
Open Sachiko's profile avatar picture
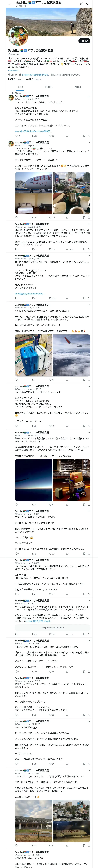18,36
